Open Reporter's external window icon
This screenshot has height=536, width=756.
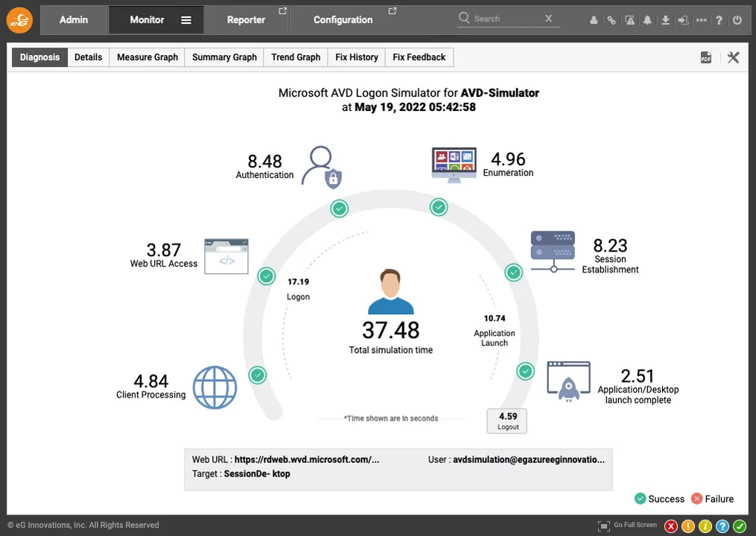(x=282, y=10)
